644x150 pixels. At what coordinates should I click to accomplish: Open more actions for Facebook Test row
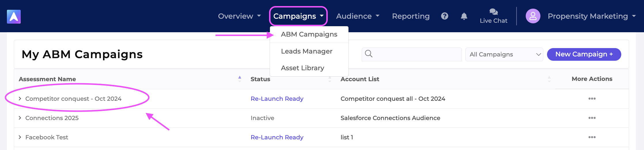592,137
